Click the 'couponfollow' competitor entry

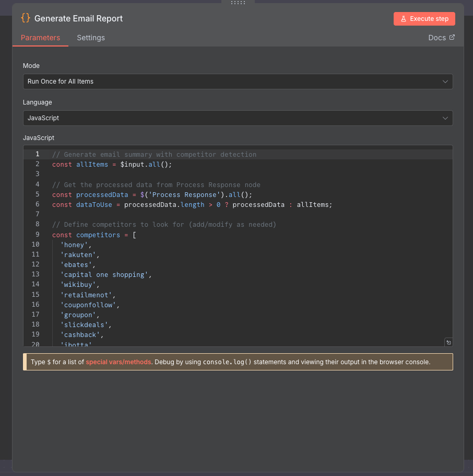(90, 305)
